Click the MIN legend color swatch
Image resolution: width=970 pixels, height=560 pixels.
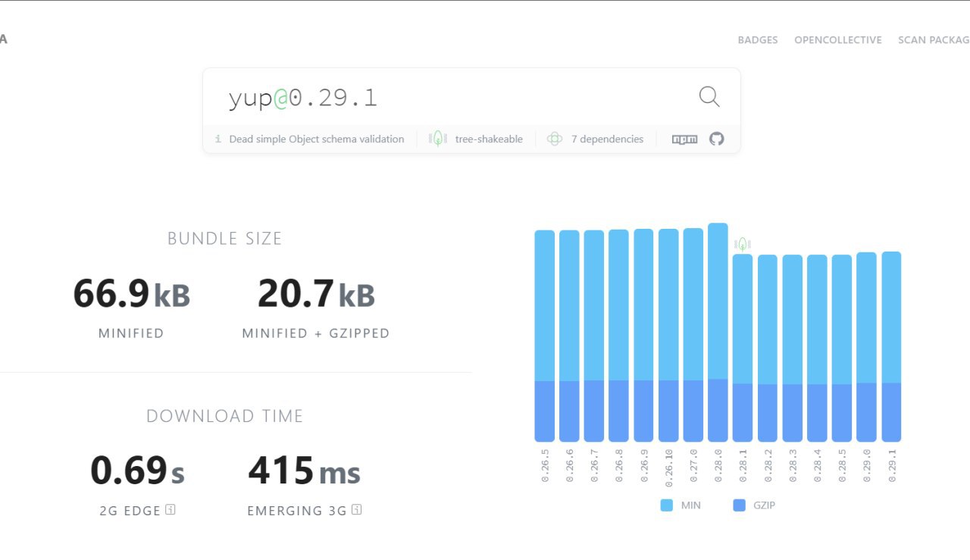667,505
